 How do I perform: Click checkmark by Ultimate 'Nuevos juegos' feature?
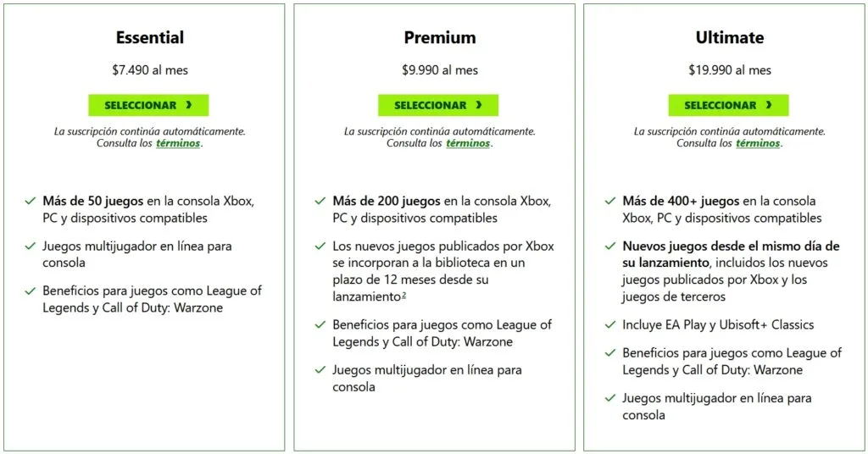click(x=610, y=246)
